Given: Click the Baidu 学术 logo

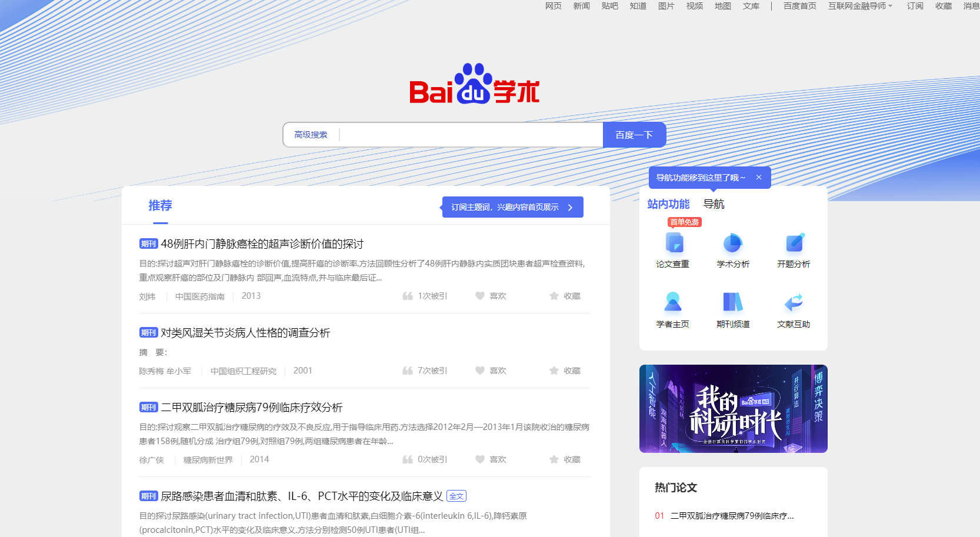Looking at the screenshot, I should coord(474,84).
